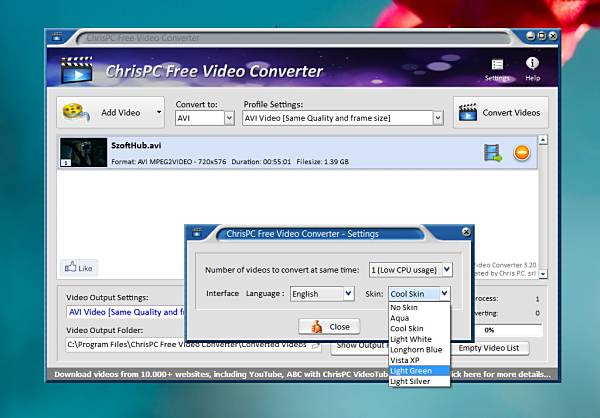Image resolution: width=600 pixels, height=418 pixels.
Task: Close the Settings dialog with its X icon
Action: tap(466, 232)
